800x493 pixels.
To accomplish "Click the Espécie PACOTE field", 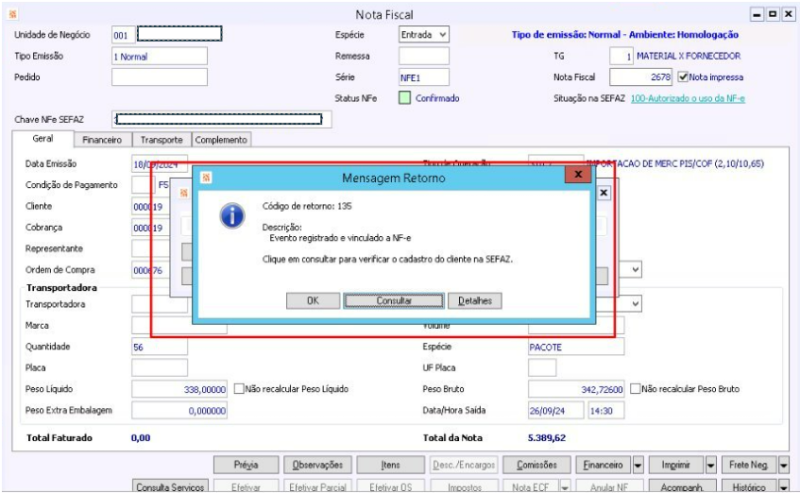I will point(576,347).
